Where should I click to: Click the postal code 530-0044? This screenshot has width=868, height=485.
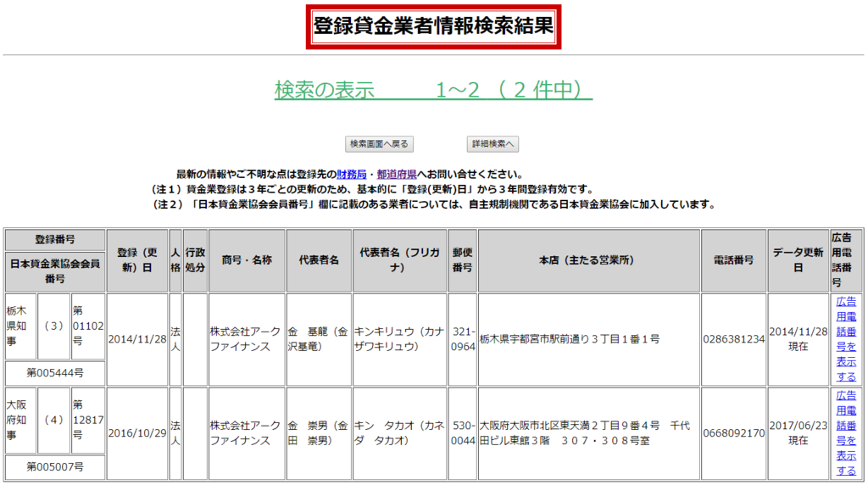click(462, 433)
